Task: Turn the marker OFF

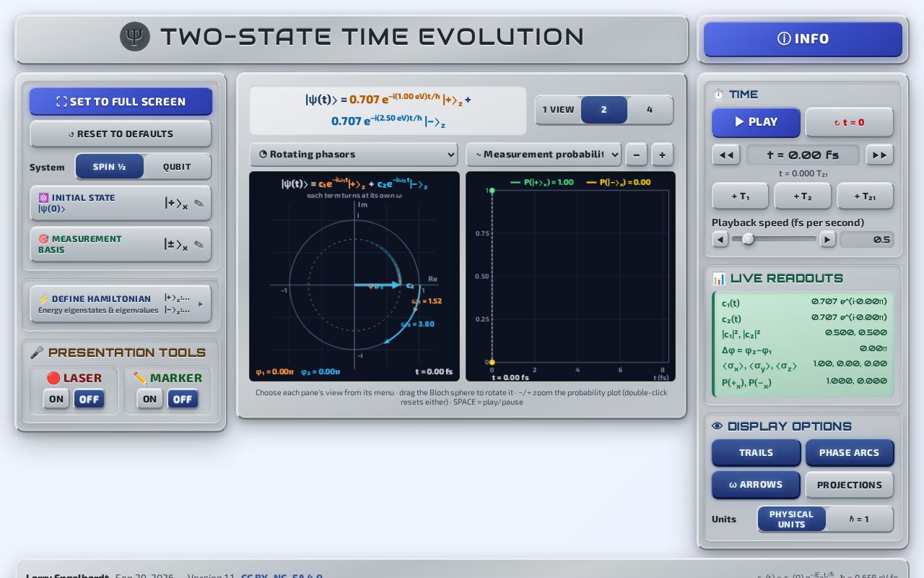Action: (183, 399)
